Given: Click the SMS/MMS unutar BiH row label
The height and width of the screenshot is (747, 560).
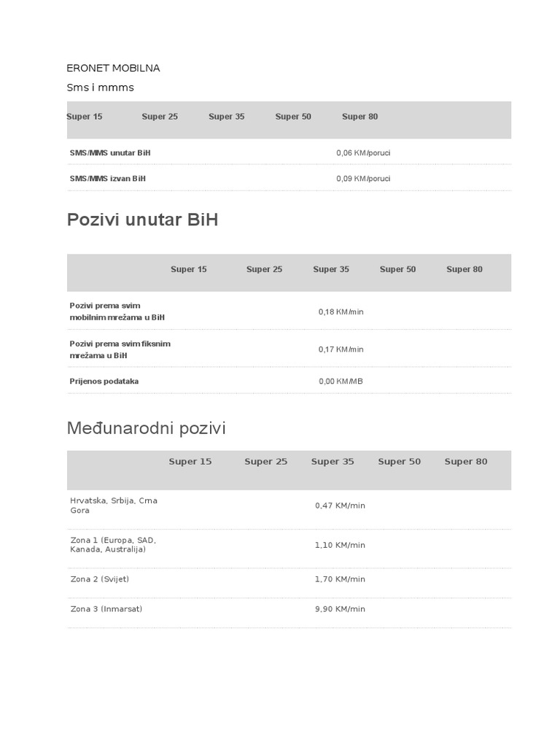Looking at the screenshot, I should (x=110, y=153).
